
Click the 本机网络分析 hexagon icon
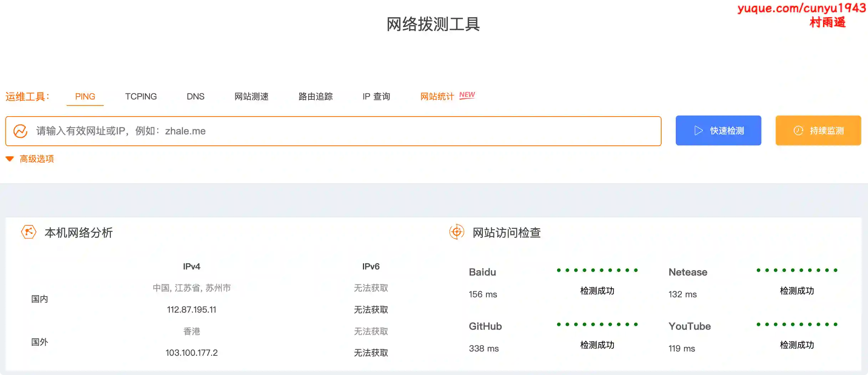tap(29, 232)
